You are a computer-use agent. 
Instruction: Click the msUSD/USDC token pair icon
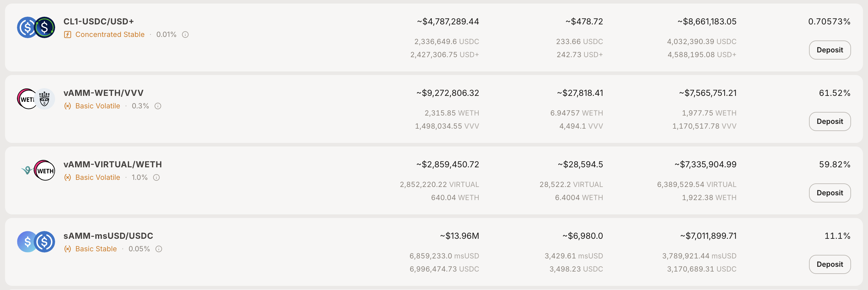(36, 242)
